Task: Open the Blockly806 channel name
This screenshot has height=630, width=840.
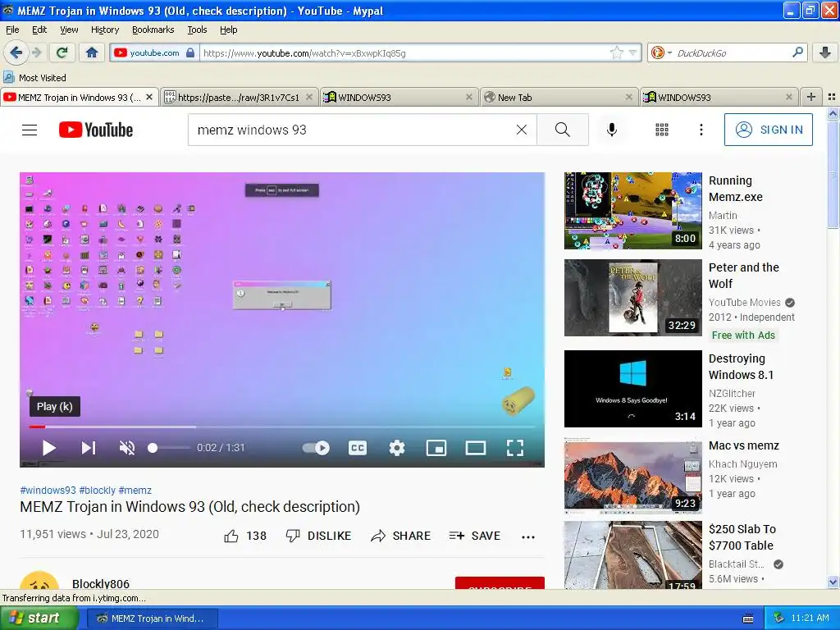Action: point(101,583)
